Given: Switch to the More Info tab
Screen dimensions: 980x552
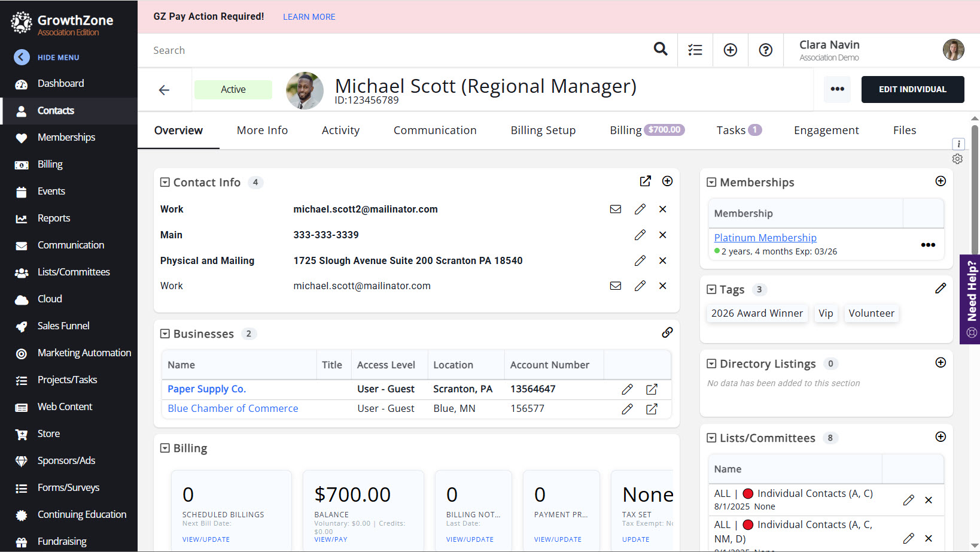Looking at the screenshot, I should (x=262, y=130).
